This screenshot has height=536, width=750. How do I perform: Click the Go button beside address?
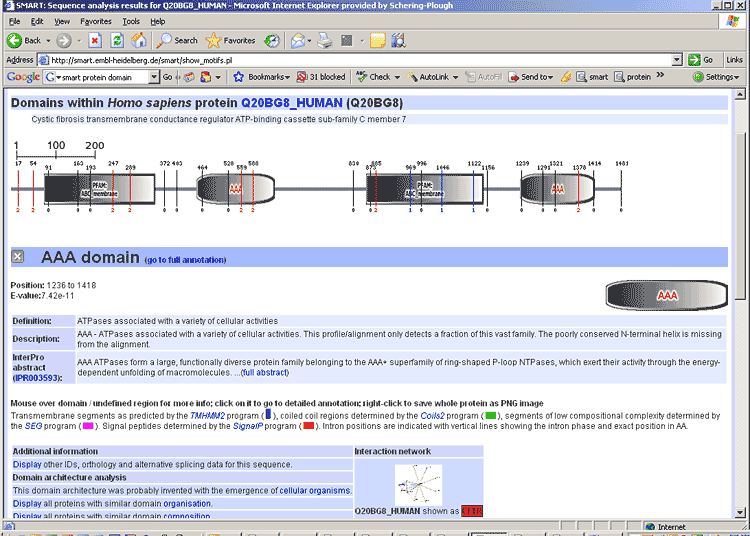pos(701,60)
